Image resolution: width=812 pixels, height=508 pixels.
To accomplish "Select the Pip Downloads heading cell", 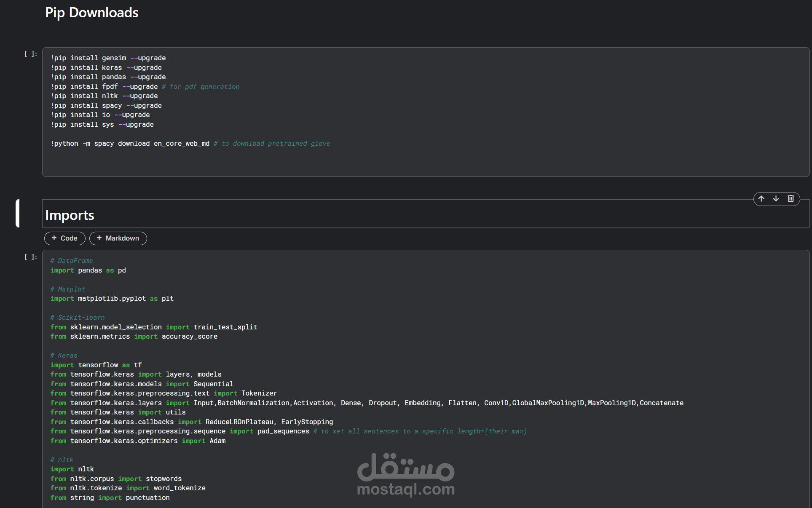I will [92, 13].
